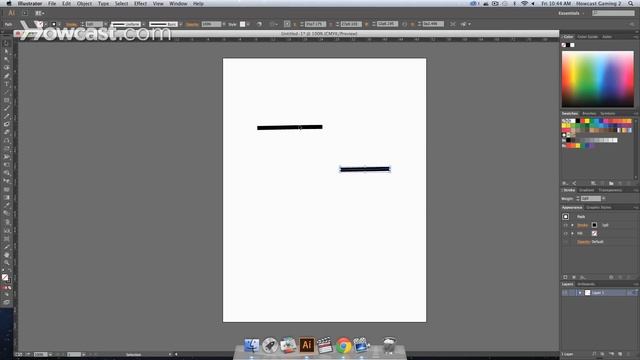Click the Arrange Documents icon in application bar
The image size is (640, 360).
pyautogui.click(x=40, y=13)
